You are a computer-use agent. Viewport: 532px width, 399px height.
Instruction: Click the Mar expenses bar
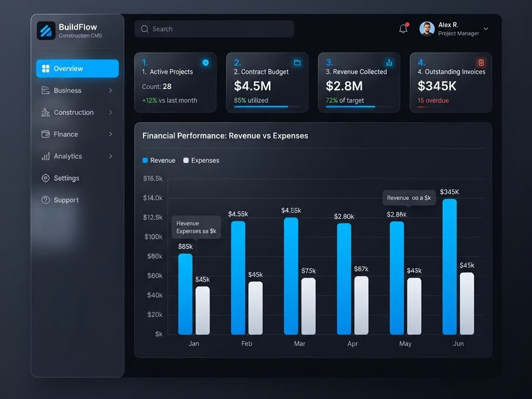309,306
